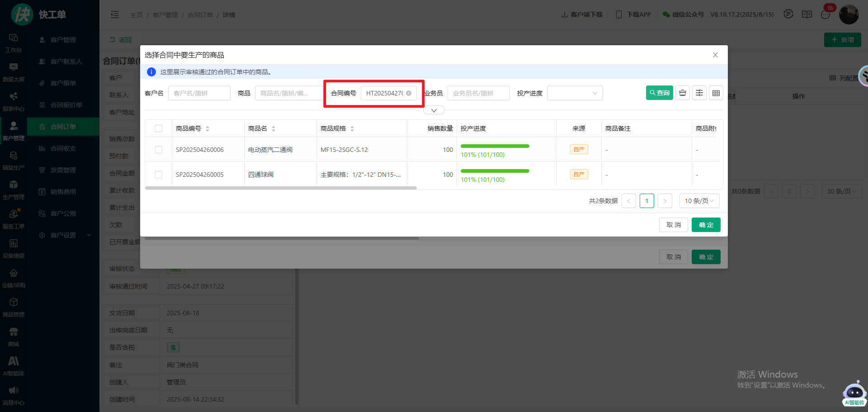Open the filter settings sliders icon
The height and width of the screenshot is (412, 868).
699,93
